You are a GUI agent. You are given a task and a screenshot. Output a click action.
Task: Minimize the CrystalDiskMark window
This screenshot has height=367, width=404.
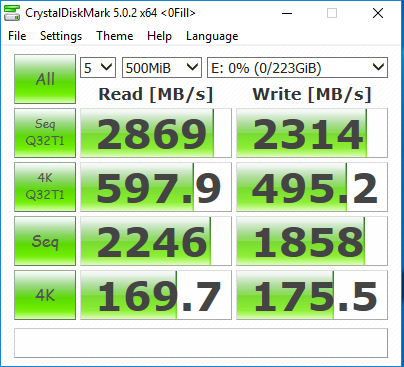[x=287, y=13]
